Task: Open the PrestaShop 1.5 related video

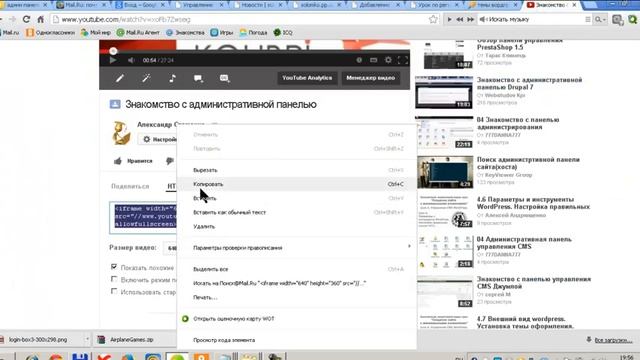Action: pos(520,44)
